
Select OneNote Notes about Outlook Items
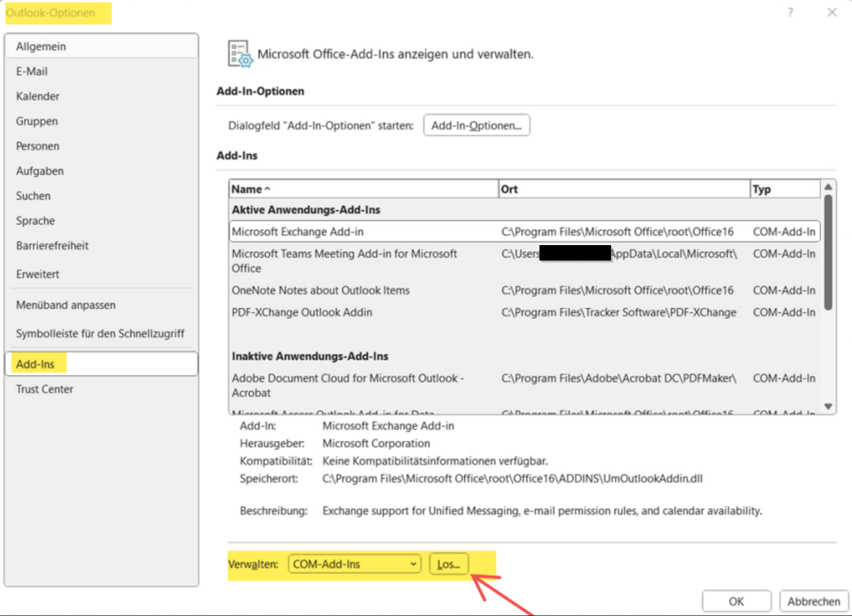pos(320,291)
